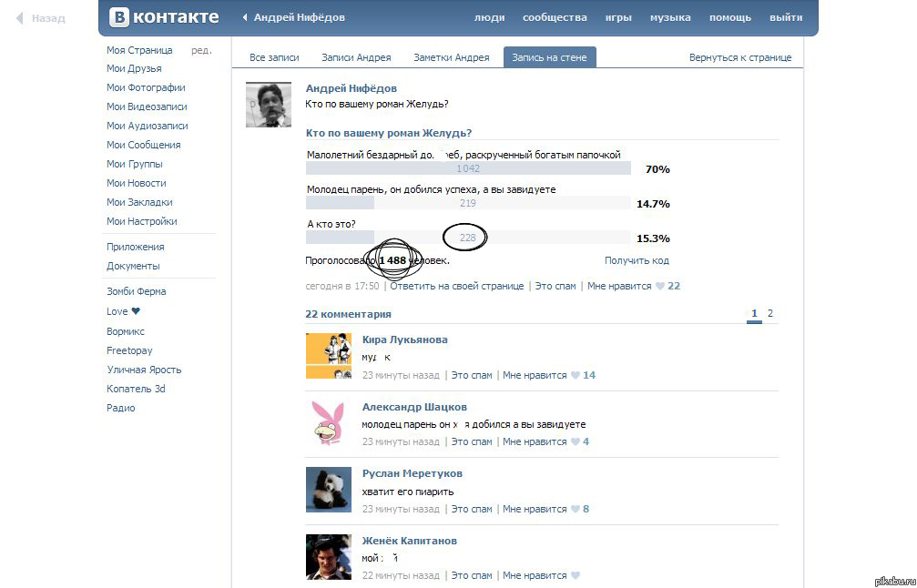This screenshot has width=917, height=588.
Task: Click the poll bar showing 219 votes
Action: click(x=468, y=203)
